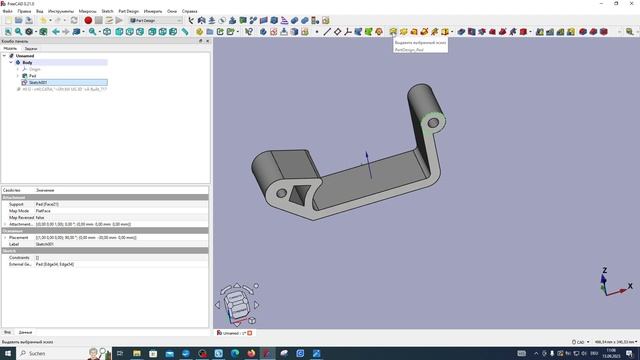Expand the Placement property row

[x=5, y=237]
